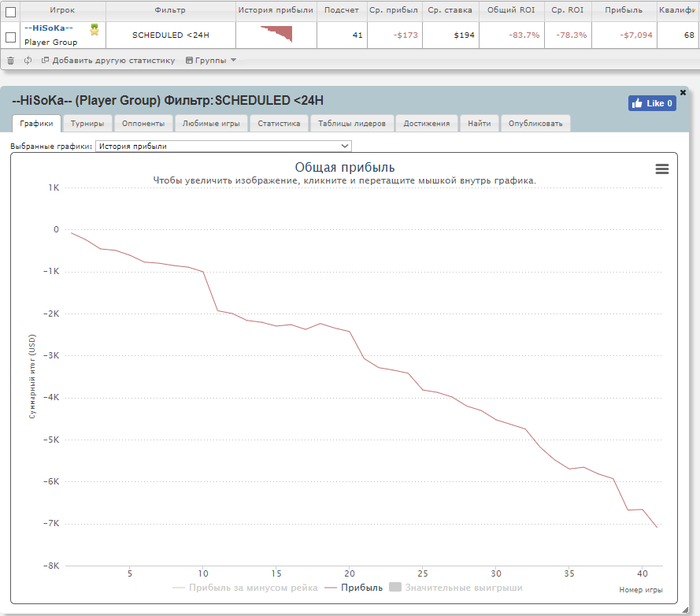Image resolution: width=700 pixels, height=616 pixels.
Task: Open the chart hamburger menu icon
Action: [662, 169]
